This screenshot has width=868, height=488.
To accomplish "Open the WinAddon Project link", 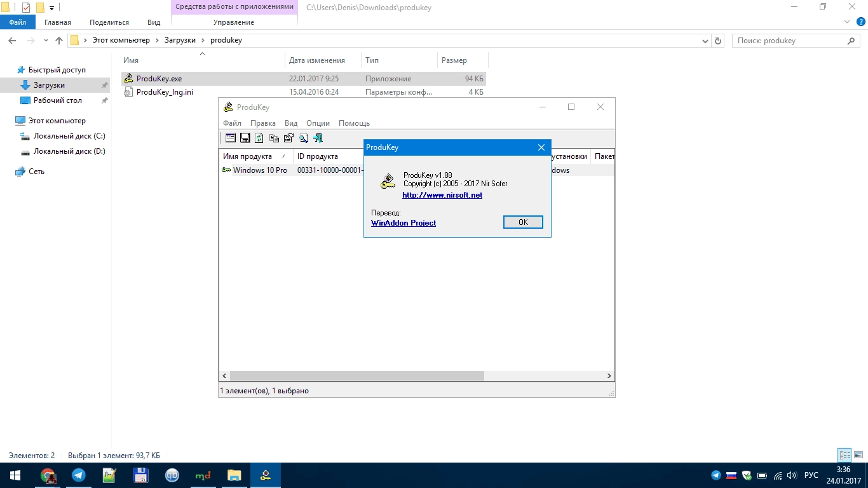I will pos(403,223).
